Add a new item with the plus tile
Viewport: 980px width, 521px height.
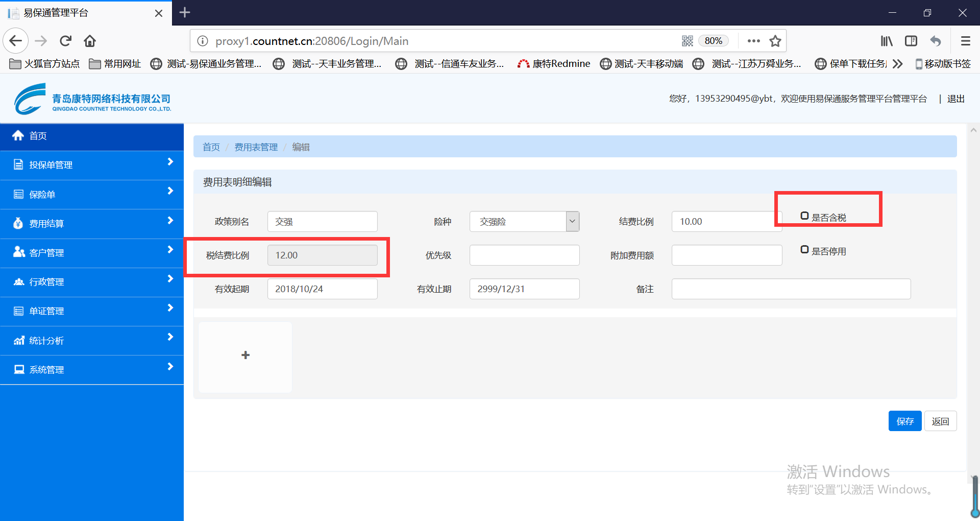246,357
